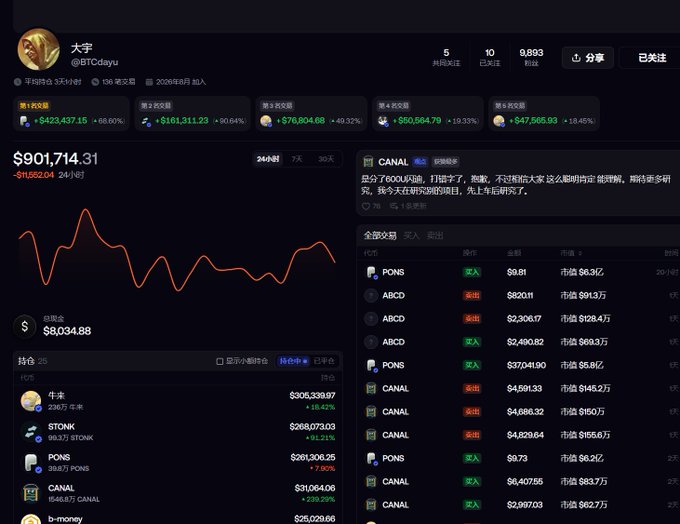Click the @BTCdayu handle
This screenshot has height=524, width=680.
95,62
